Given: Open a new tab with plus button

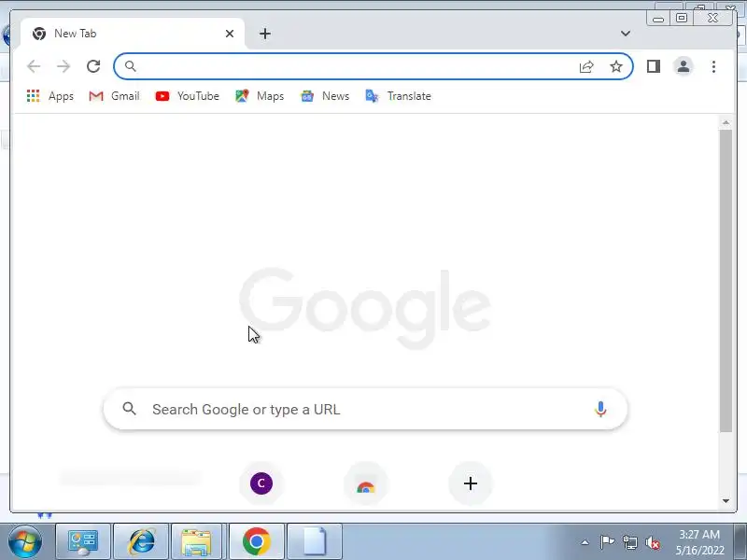Looking at the screenshot, I should pyautogui.click(x=265, y=34).
